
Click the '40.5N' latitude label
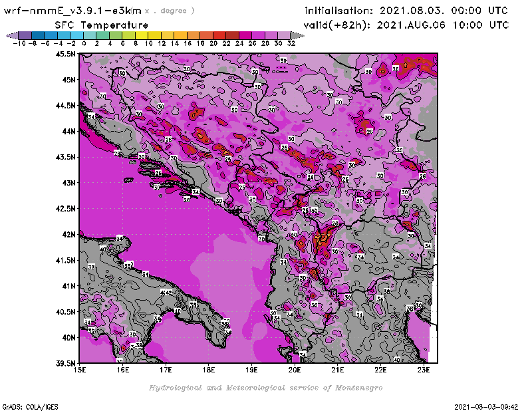click(65, 312)
